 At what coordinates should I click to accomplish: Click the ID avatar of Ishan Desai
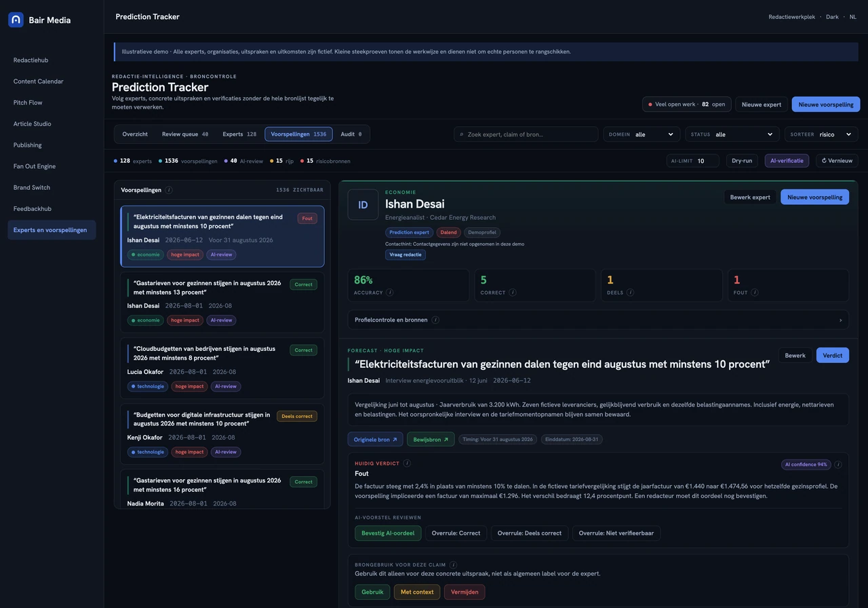pos(363,205)
